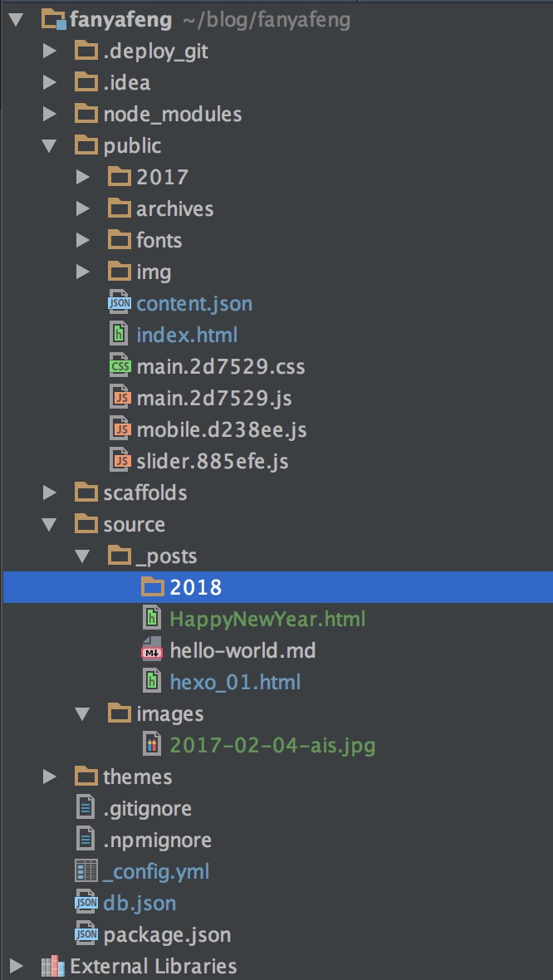Click the CSS icon for main.2d7529.css
Viewport: 553px width, 980px height.
pos(120,366)
